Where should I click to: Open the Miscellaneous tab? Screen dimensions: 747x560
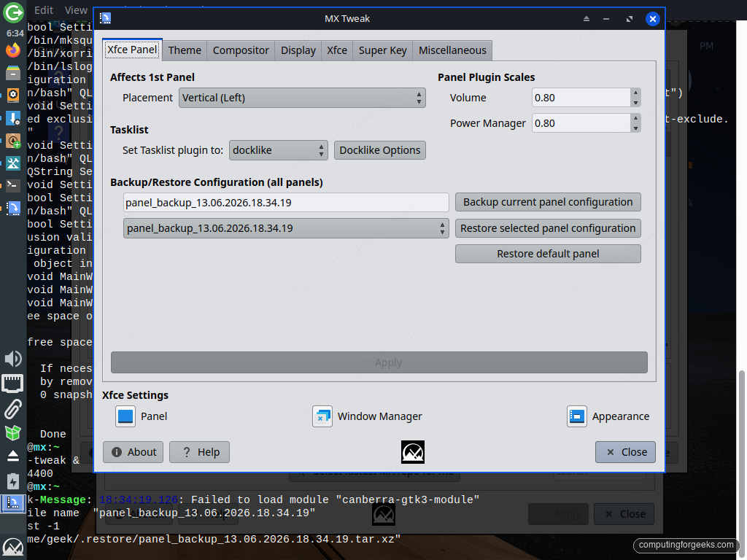(452, 50)
